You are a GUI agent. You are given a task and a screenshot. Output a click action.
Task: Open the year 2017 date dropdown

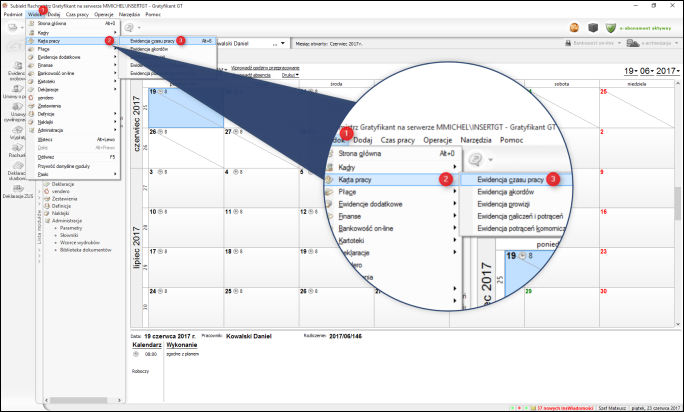tap(678, 71)
